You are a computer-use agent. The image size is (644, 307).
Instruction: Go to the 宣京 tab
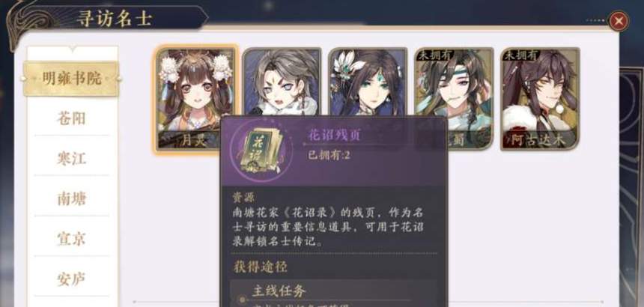coord(71,239)
